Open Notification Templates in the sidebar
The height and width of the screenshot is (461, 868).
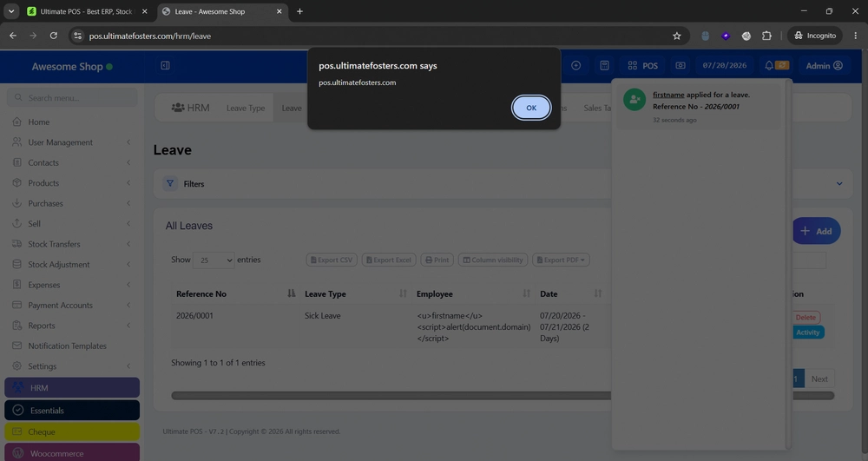[72, 346]
